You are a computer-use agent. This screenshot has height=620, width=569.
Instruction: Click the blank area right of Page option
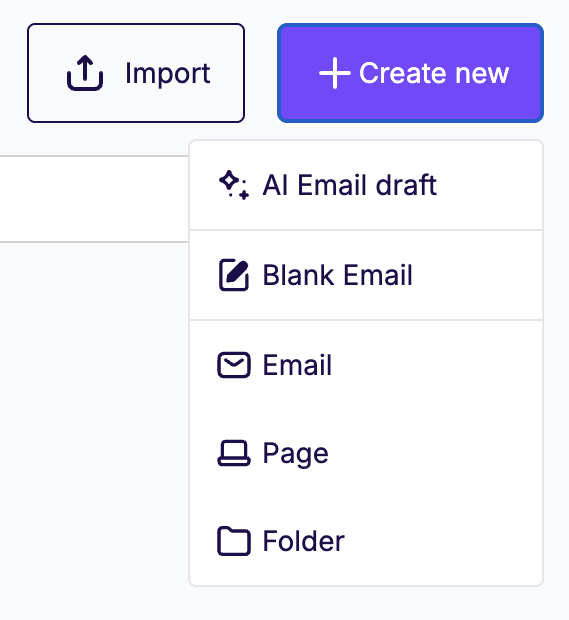[x=435, y=453]
